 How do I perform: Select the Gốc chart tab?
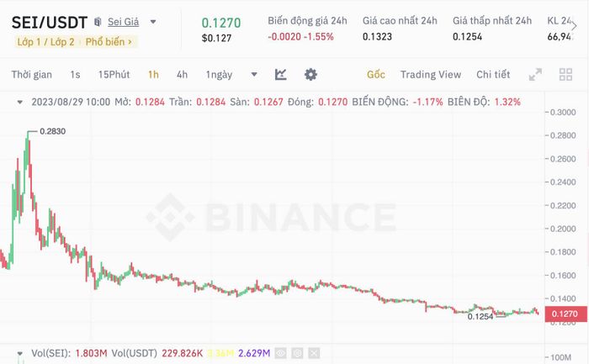pyautogui.click(x=375, y=75)
